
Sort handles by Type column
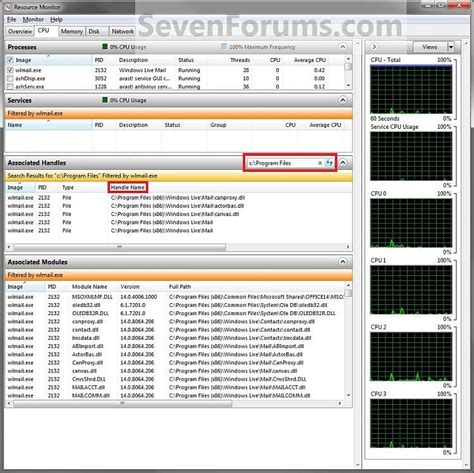tap(68, 187)
